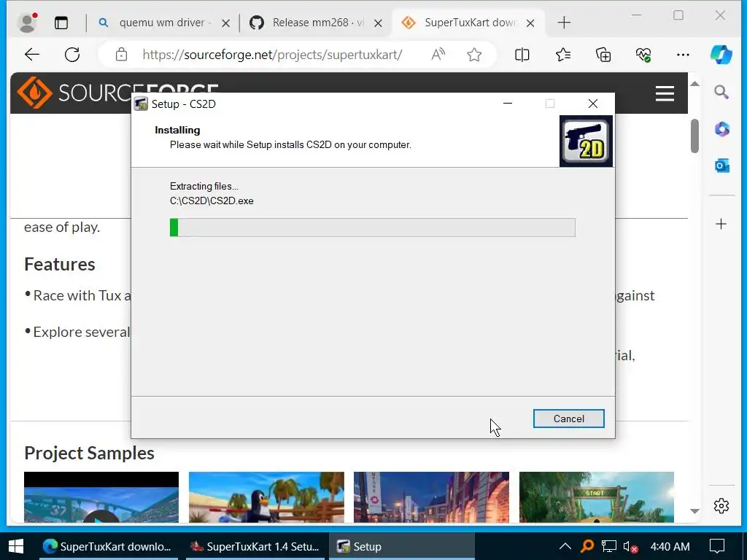Refresh the SourceForge page

click(72, 54)
